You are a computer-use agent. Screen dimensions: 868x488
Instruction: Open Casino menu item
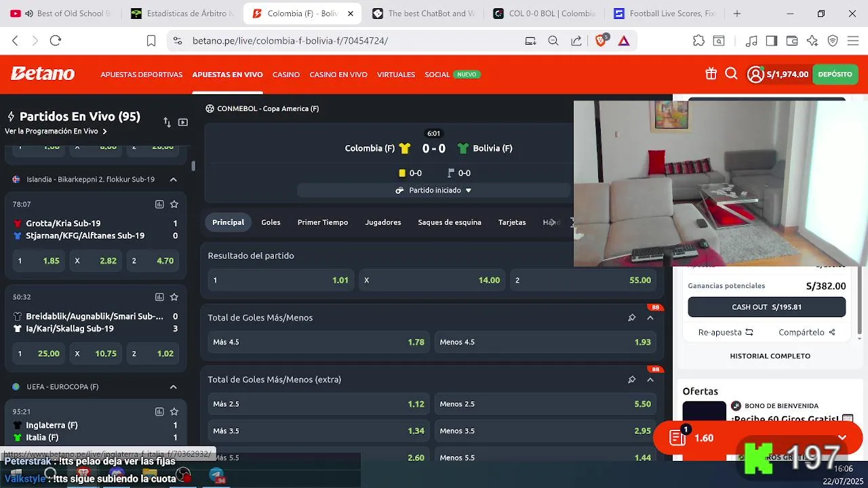pyautogui.click(x=286, y=75)
